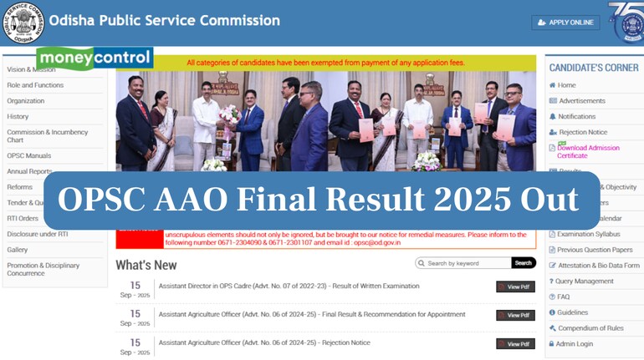
Task: Click the Compendium of Rules gavel icon
Action: [x=552, y=328]
